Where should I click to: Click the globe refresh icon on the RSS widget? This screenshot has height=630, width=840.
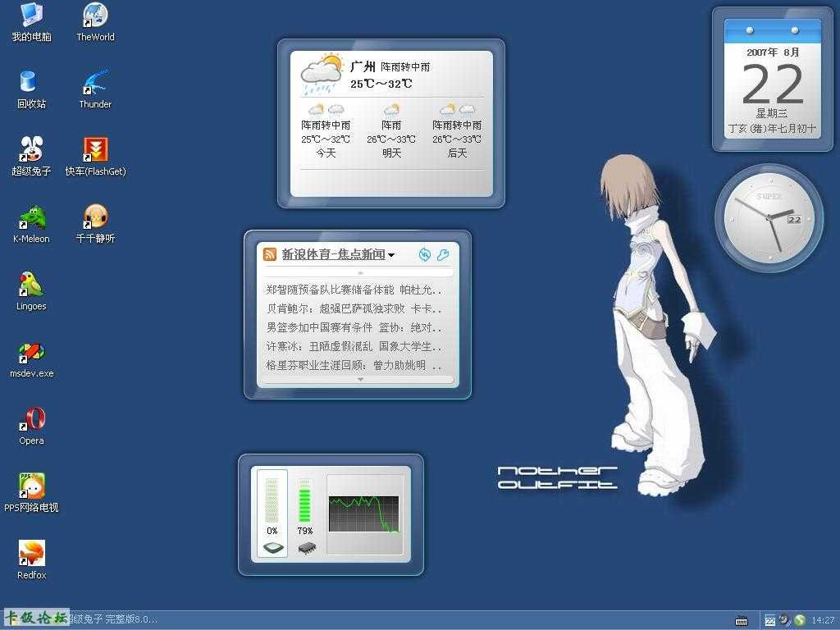pyautogui.click(x=425, y=255)
